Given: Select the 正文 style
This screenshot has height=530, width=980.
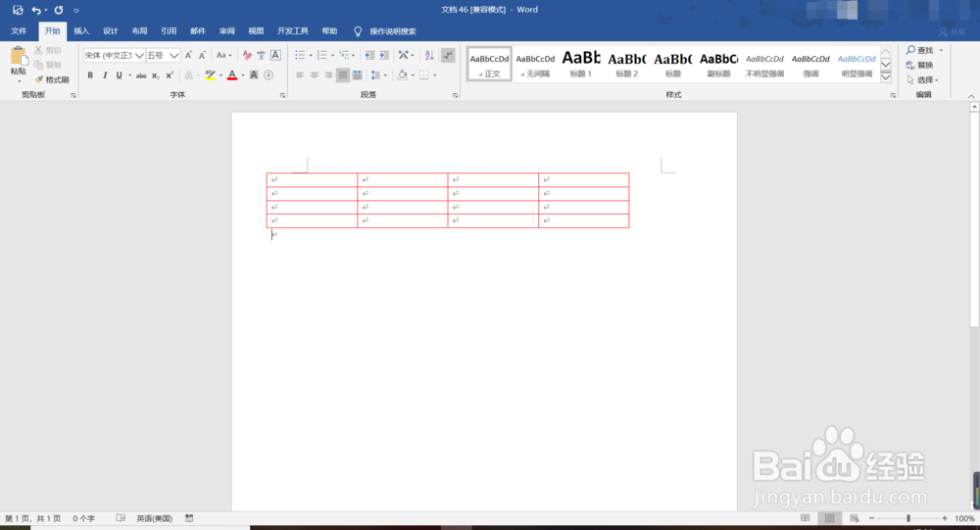Looking at the screenshot, I should point(489,64).
